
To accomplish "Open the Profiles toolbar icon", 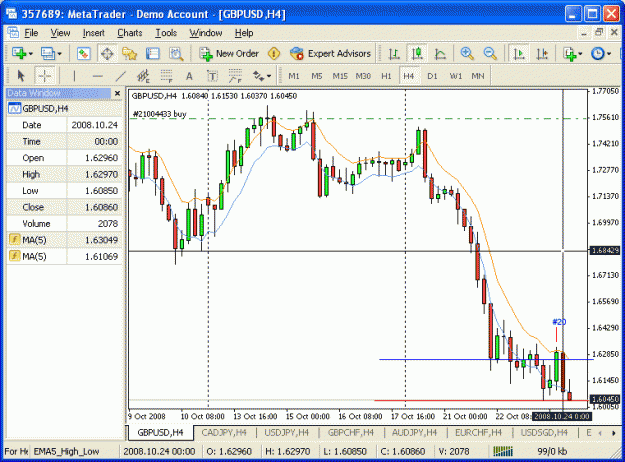I will pyautogui.click(x=48, y=53).
